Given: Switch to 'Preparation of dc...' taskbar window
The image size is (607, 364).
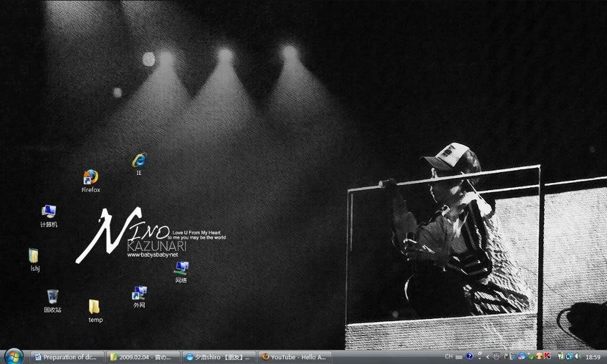Looking at the screenshot, I should click(66, 357).
